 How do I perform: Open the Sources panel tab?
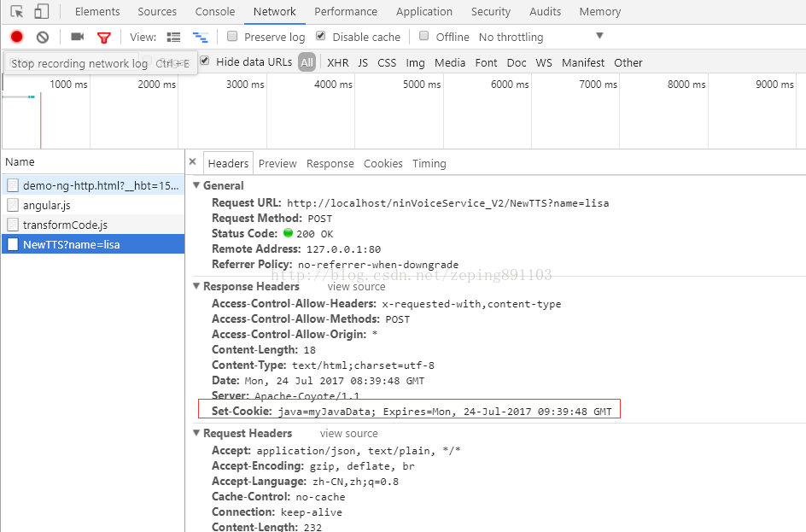point(157,11)
